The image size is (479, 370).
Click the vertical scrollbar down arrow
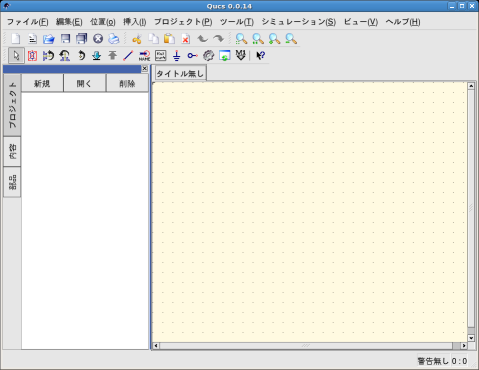(x=471, y=338)
